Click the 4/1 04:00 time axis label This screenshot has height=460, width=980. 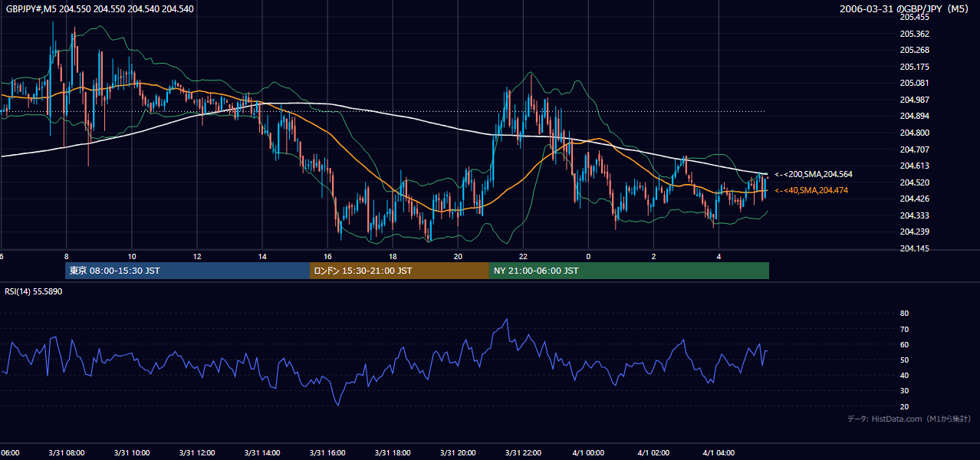point(719,453)
